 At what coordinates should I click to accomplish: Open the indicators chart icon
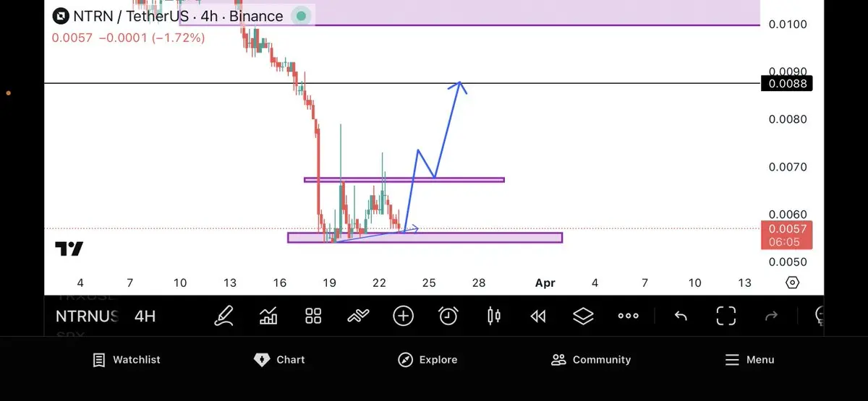pos(269,316)
